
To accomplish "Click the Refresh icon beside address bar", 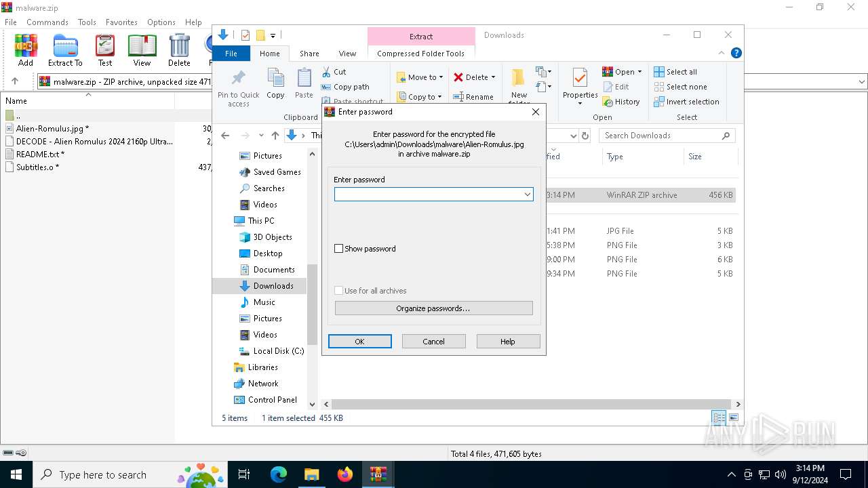I will tap(585, 136).
